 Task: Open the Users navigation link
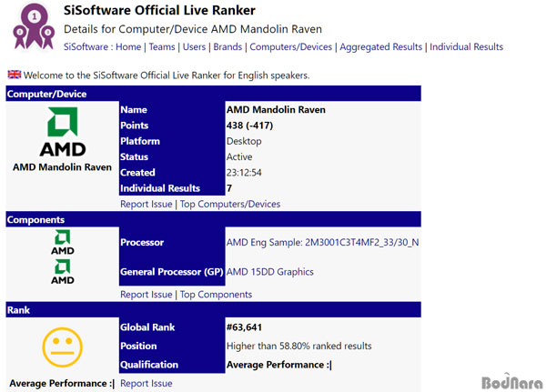[x=194, y=46]
